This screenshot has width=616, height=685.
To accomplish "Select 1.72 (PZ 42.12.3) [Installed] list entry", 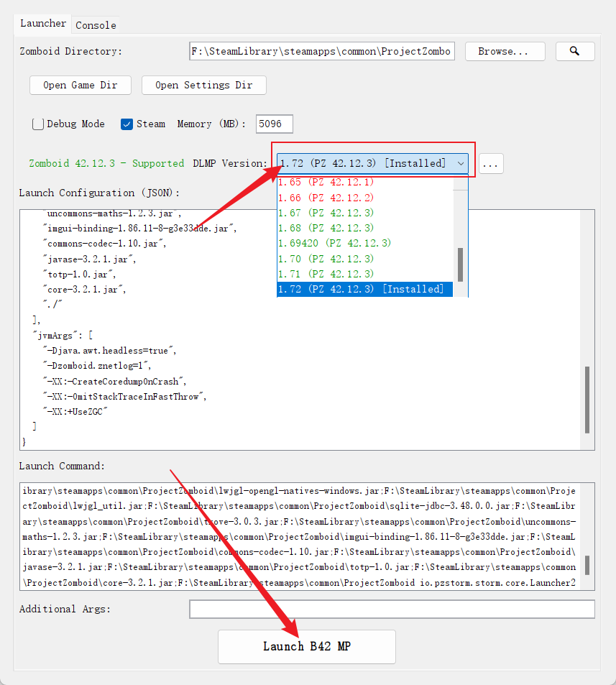I will coord(362,289).
